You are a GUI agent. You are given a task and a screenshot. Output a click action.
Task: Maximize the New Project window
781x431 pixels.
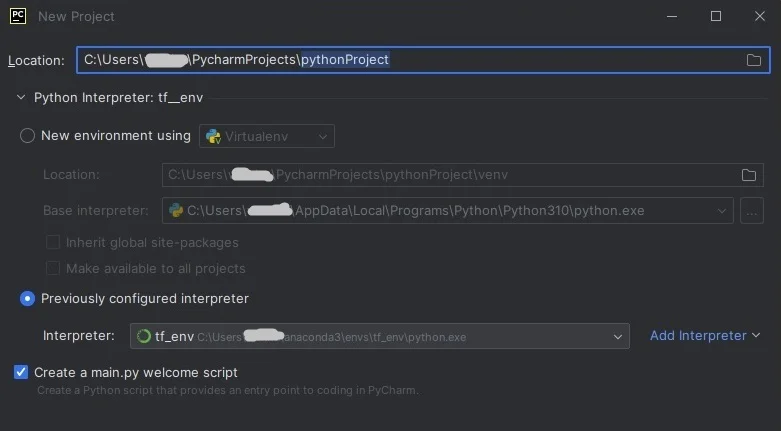pyautogui.click(x=716, y=16)
